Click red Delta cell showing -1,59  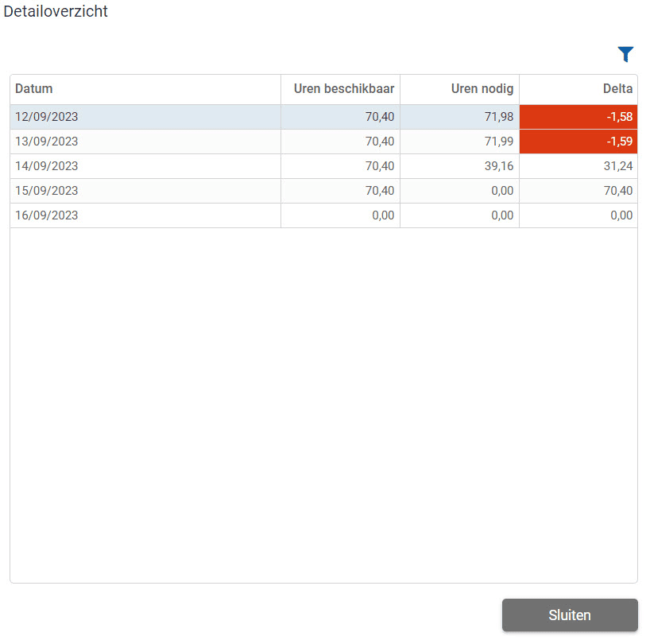click(x=578, y=142)
